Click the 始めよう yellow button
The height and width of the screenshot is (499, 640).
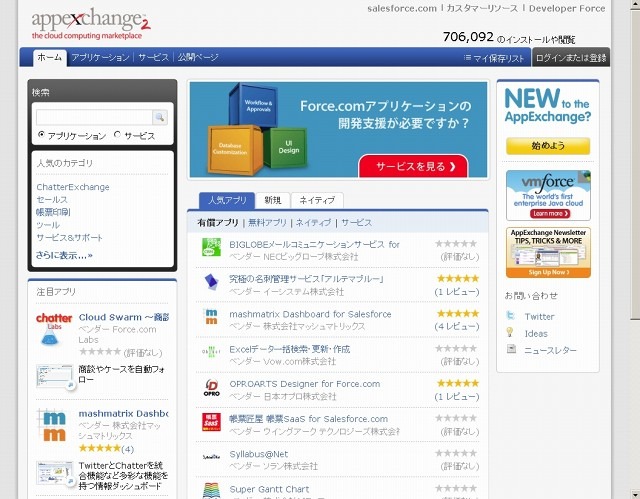click(x=548, y=146)
